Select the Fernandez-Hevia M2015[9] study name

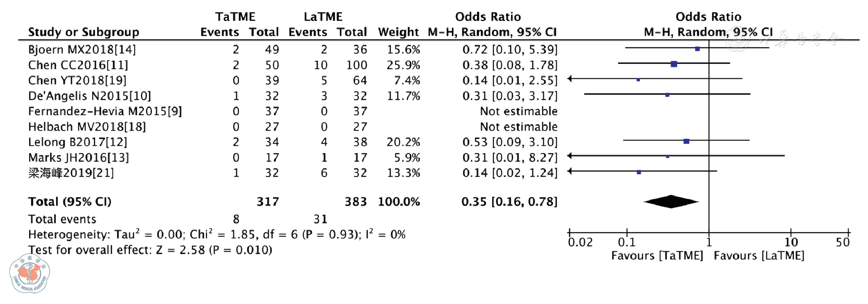105,111
